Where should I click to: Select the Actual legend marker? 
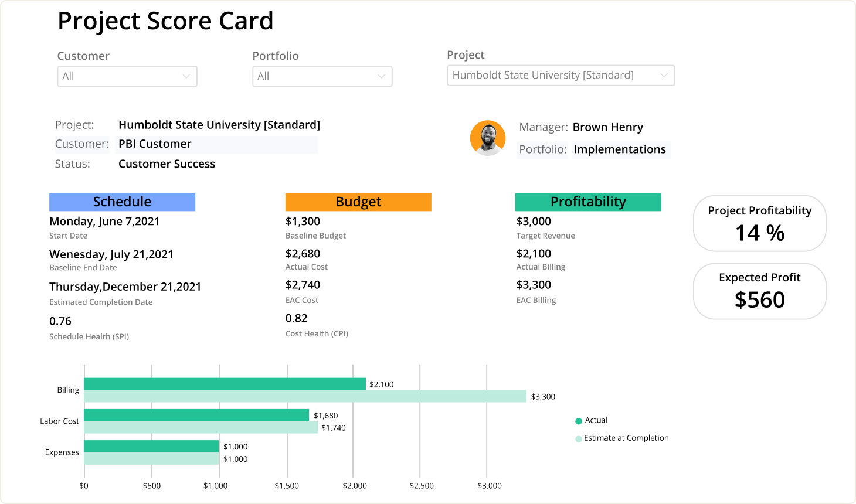tap(578, 420)
